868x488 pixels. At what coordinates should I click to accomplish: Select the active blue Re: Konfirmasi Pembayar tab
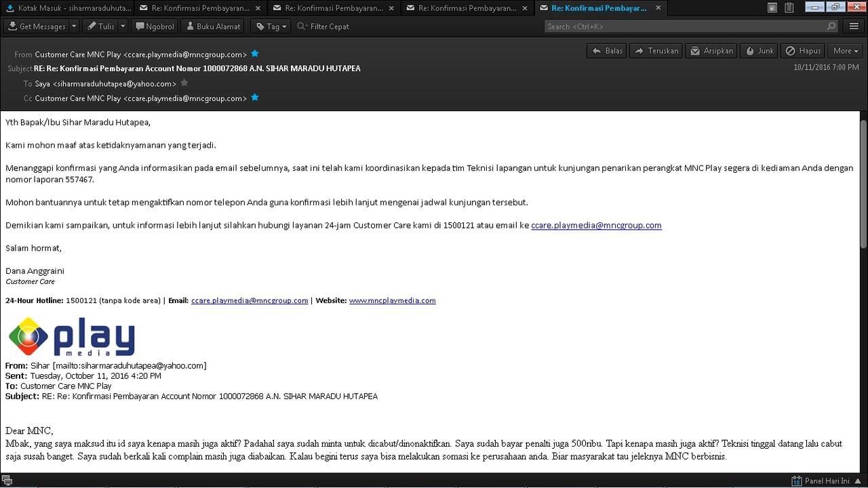601,8
